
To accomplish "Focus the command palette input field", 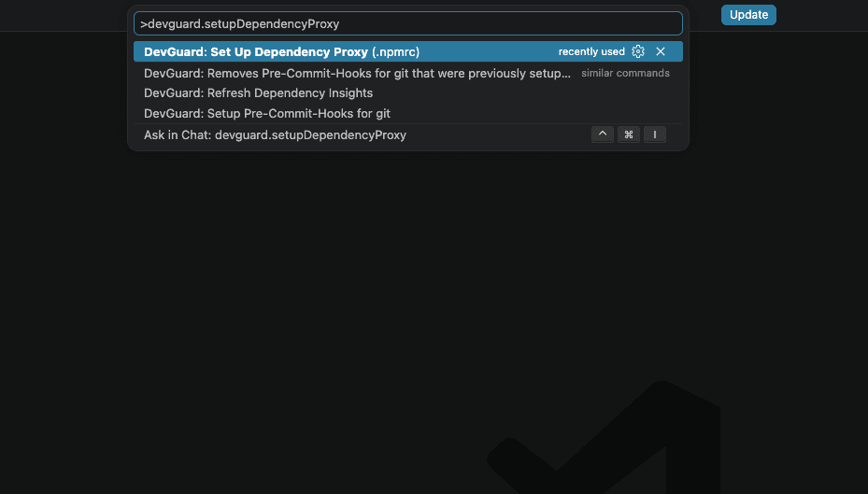I will (x=408, y=23).
